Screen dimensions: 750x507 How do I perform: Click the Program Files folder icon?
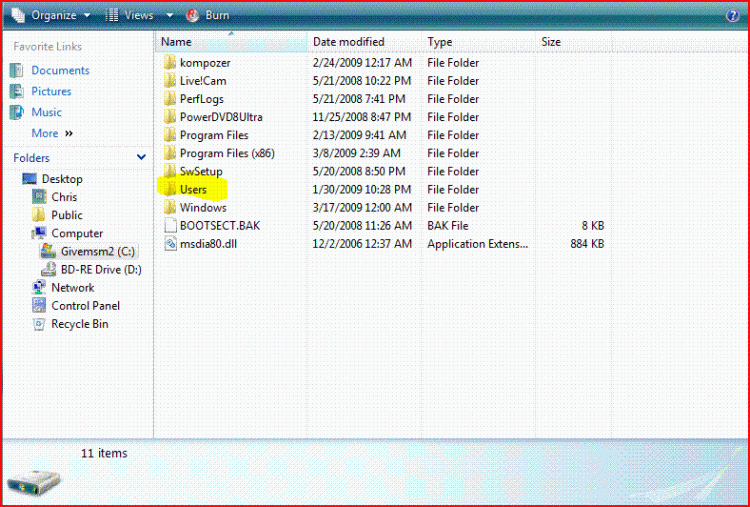point(170,135)
